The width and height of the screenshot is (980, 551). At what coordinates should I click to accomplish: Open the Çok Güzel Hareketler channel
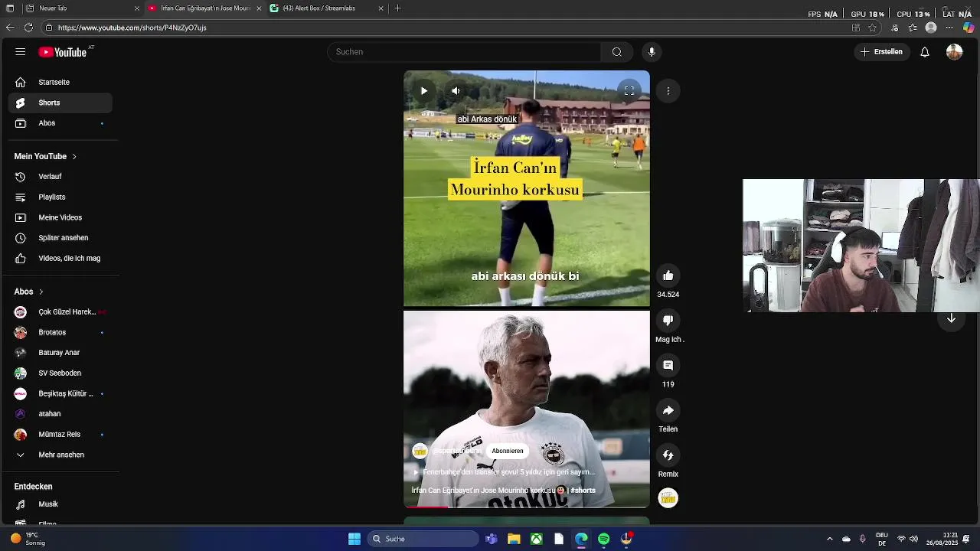[x=60, y=312]
